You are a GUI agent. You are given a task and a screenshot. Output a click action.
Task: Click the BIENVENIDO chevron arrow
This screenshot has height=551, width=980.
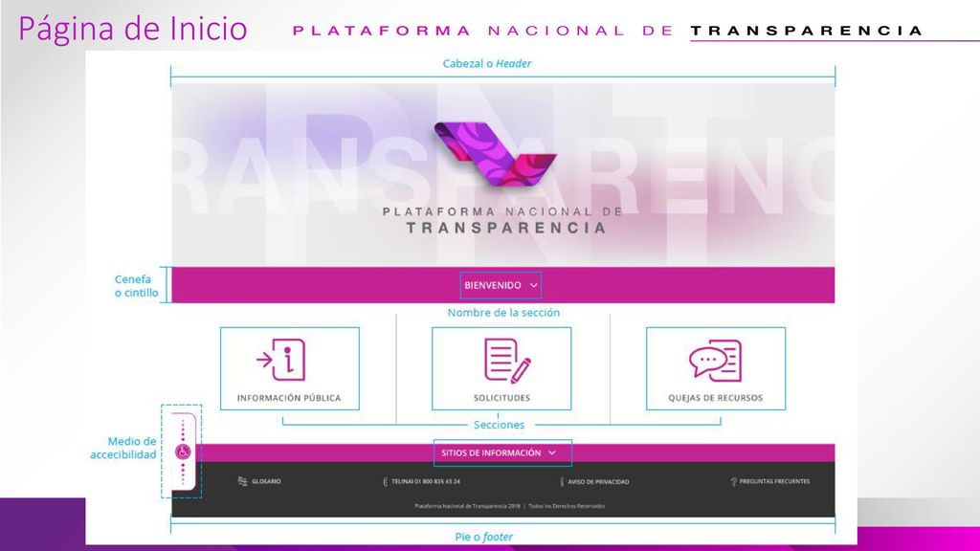pos(534,285)
